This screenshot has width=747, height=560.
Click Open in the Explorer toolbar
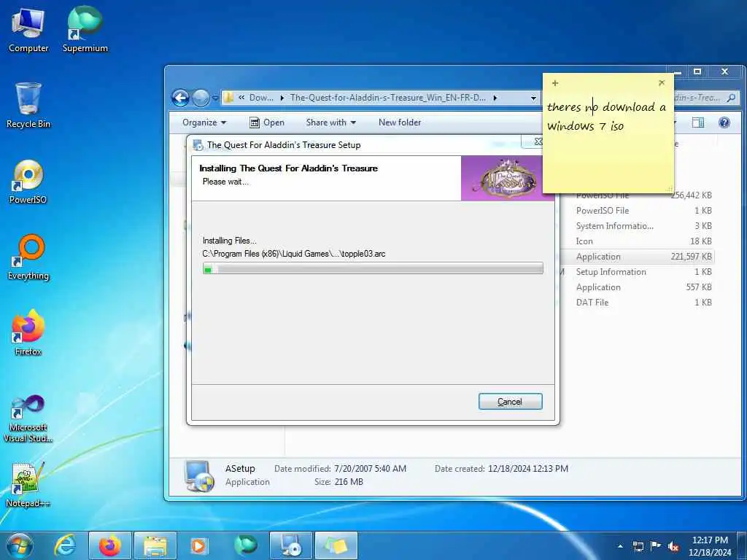[267, 122]
